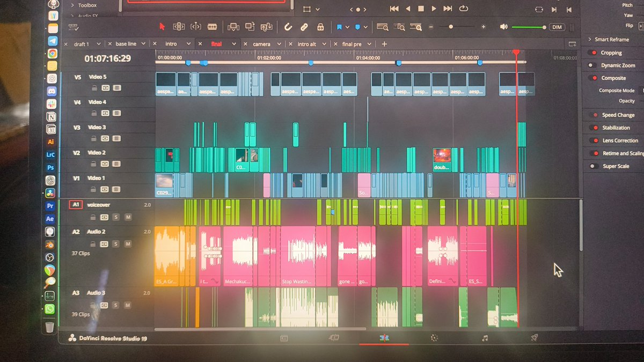Image resolution: width=644 pixels, height=362 pixels.
Task: Open the Fairlight music note page
Action: coord(485,338)
